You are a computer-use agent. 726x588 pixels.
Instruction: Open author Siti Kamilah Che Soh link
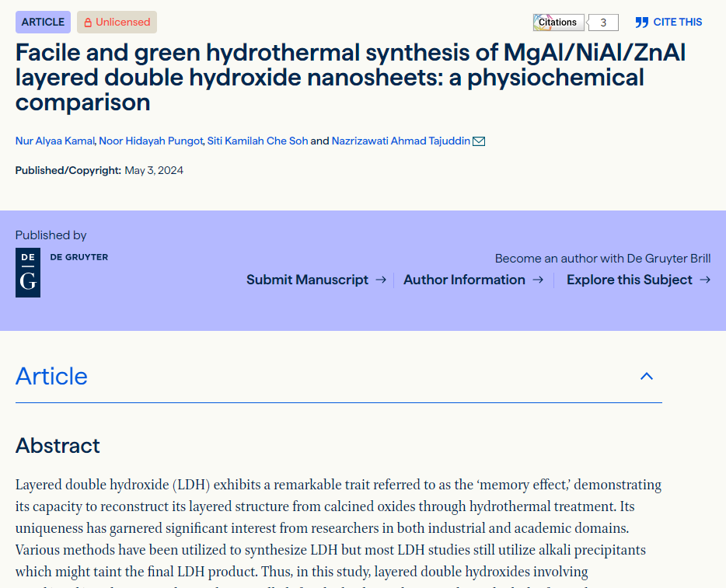click(257, 141)
